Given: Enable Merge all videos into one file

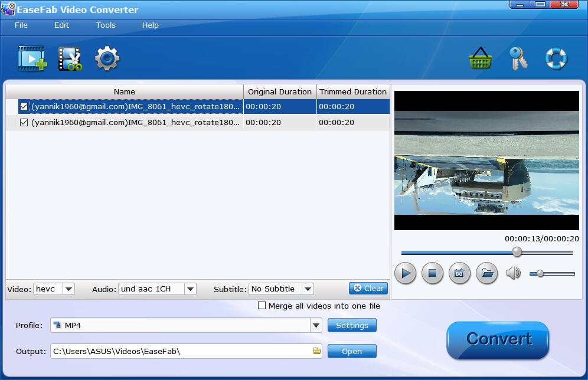Looking at the screenshot, I should (262, 306).
